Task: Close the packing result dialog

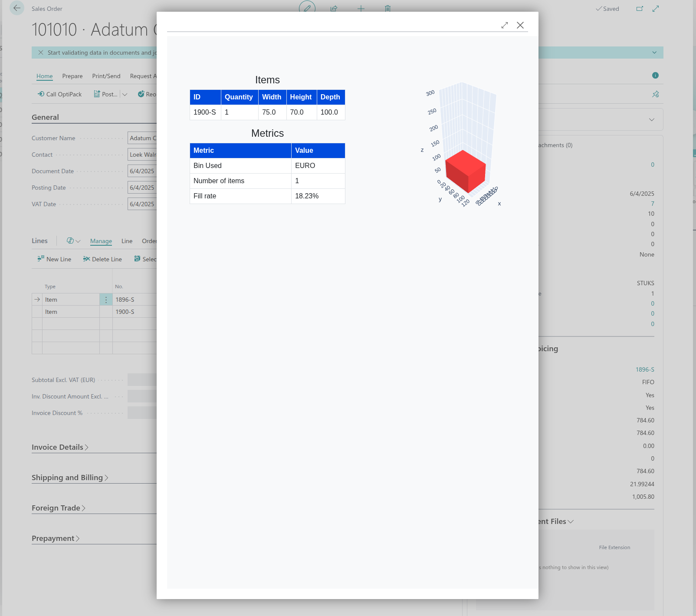Action: [x=520, y=25]
